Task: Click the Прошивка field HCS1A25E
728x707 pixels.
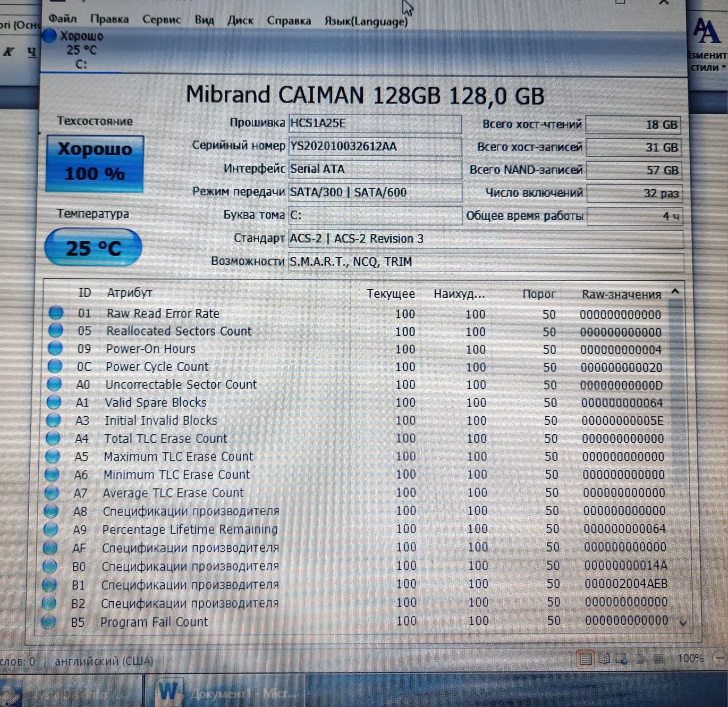Action: [x=375, y=123]
